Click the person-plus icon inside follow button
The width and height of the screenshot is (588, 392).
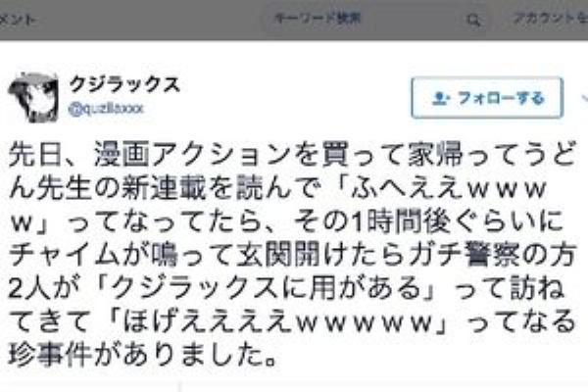(440, 98)
